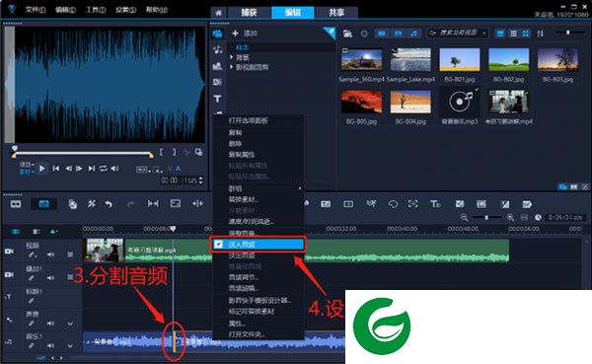
Task: Switch to Storyboard view
Action: (x=16, y=204)
